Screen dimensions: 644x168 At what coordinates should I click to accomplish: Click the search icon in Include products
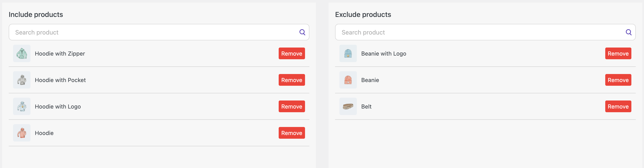(x=302, y=32)
